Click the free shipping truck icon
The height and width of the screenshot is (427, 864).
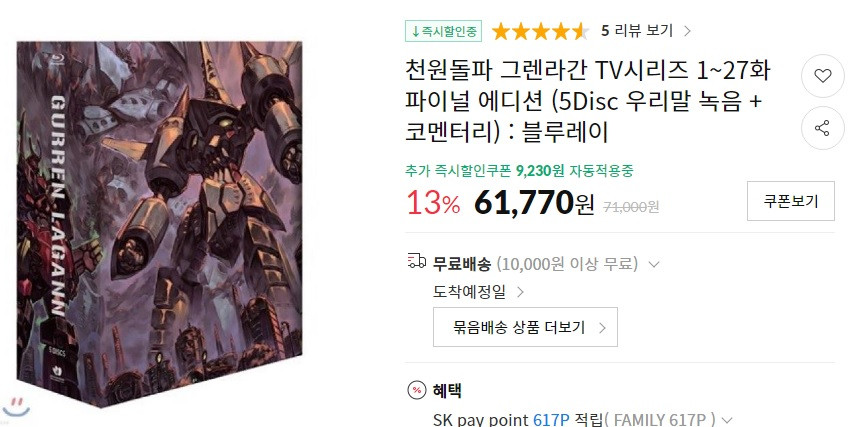(x=417, y=261)
